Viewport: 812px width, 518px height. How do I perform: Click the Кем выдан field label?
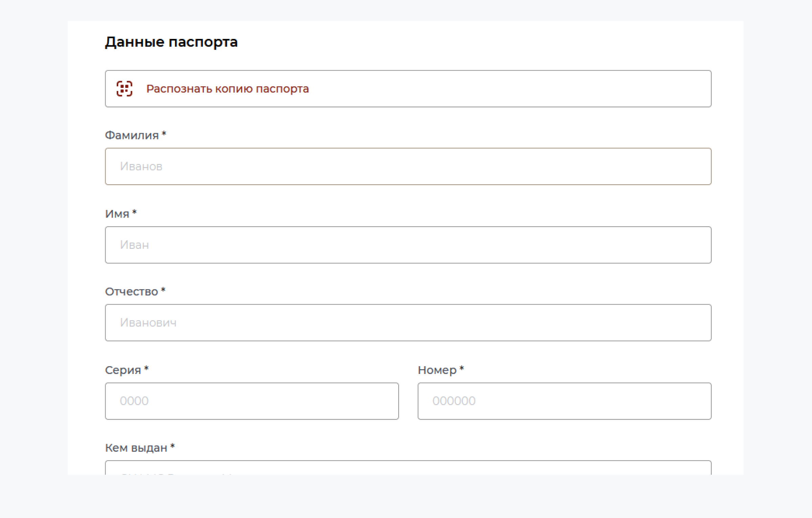click(136, 448)
